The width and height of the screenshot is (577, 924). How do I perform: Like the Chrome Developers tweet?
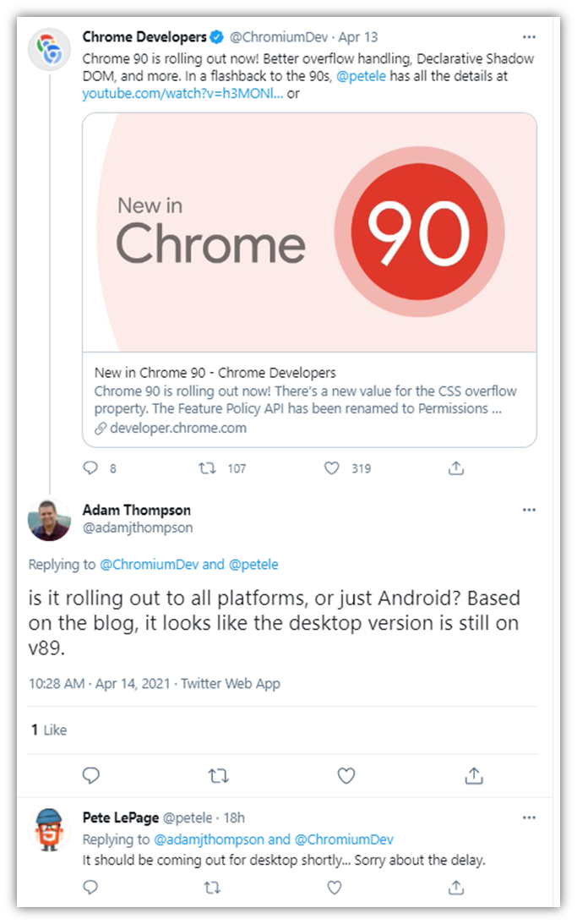point(330,468)
